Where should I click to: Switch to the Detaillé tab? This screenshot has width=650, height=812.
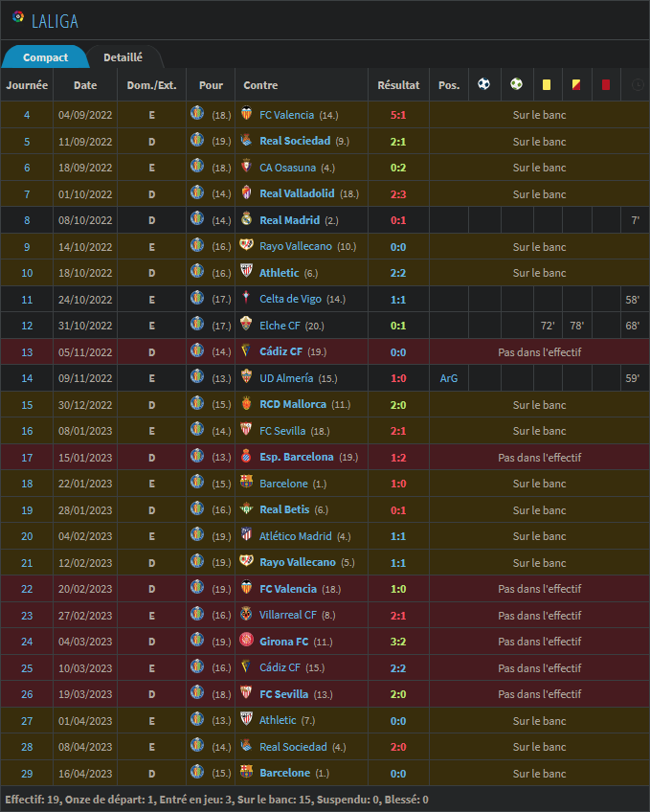pyautogui.click(x=123, y=57)
